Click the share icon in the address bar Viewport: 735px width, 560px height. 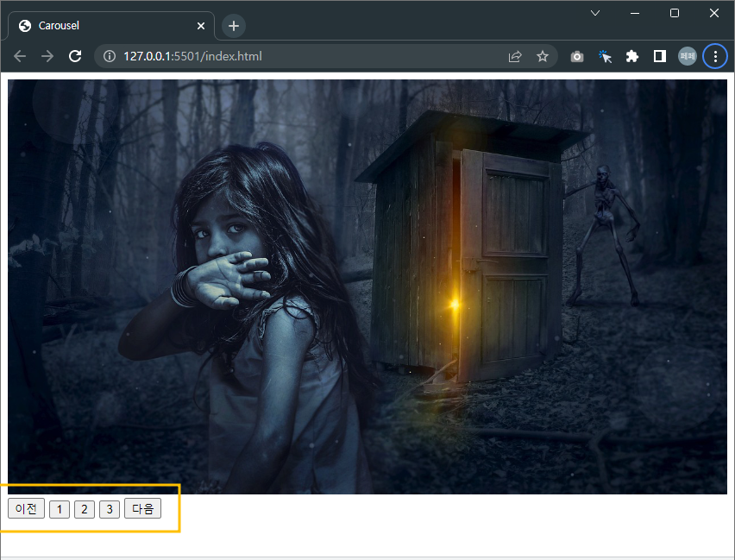click(515, 55)
